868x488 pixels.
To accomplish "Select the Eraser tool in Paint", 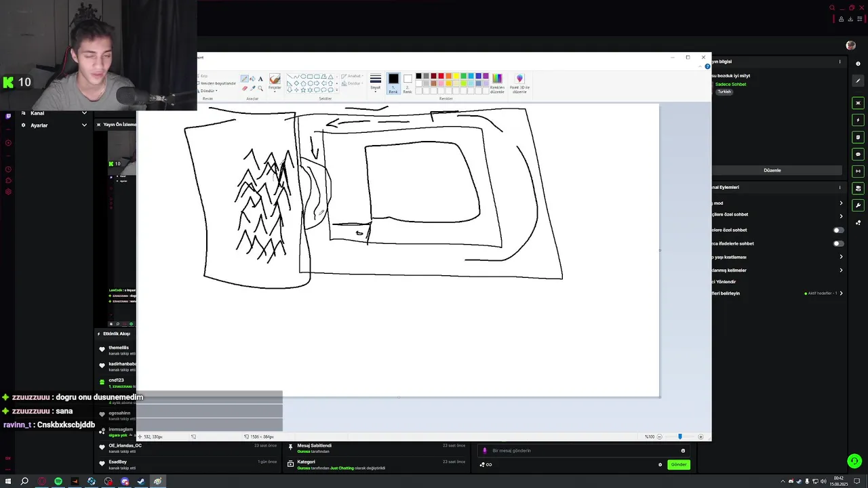I will [x=245, y=88].
